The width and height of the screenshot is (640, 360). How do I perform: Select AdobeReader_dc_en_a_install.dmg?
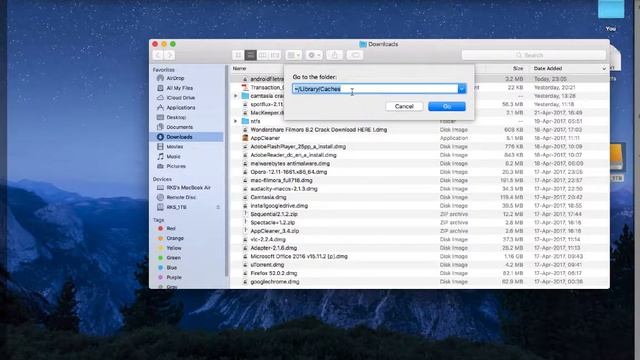point(420,155)
